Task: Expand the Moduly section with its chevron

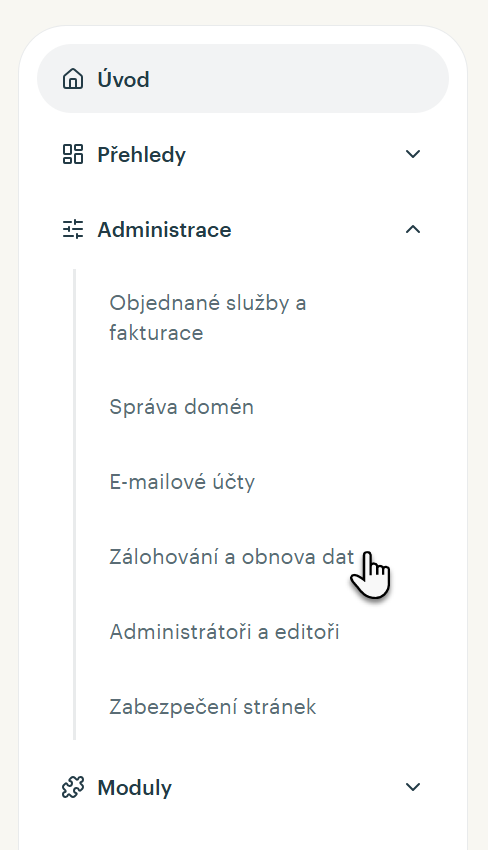Action: (x=413, y=787)
